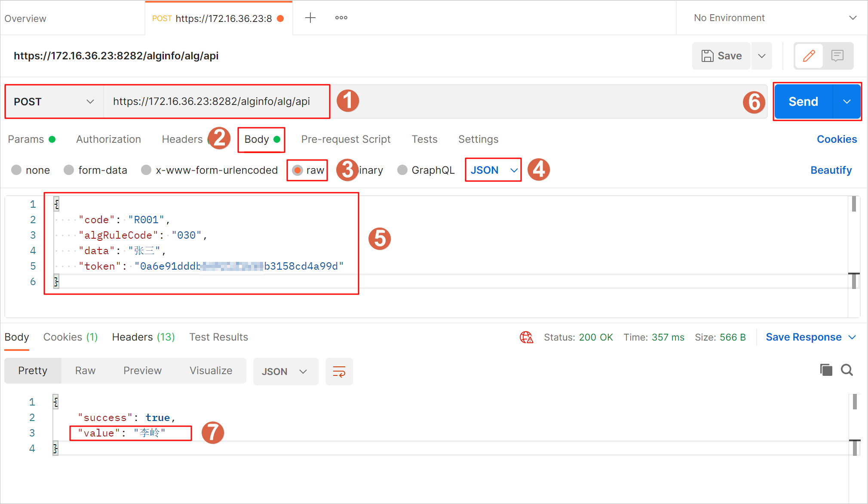Click the "algRuleCode" line in request body

click(x=143, y=235)
